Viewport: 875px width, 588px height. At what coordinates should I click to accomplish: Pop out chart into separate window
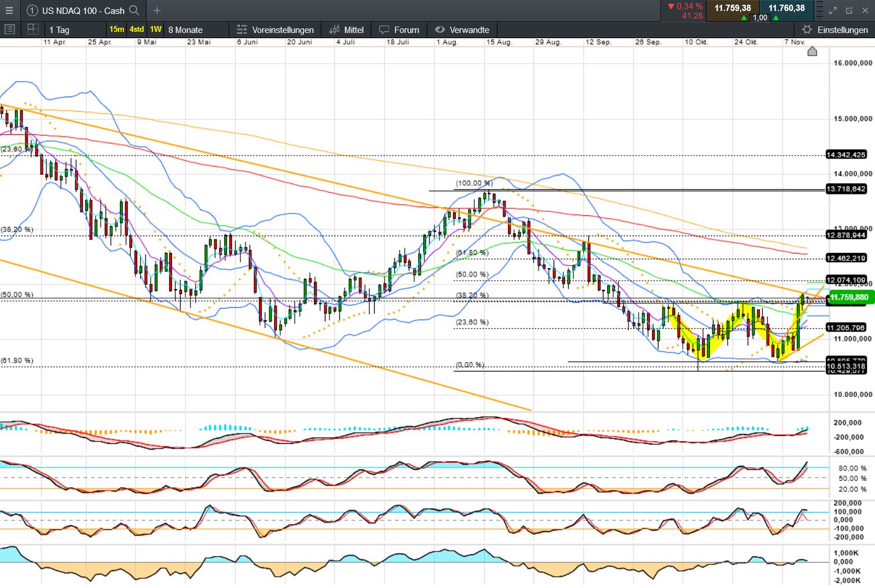[x=849, y=10]
